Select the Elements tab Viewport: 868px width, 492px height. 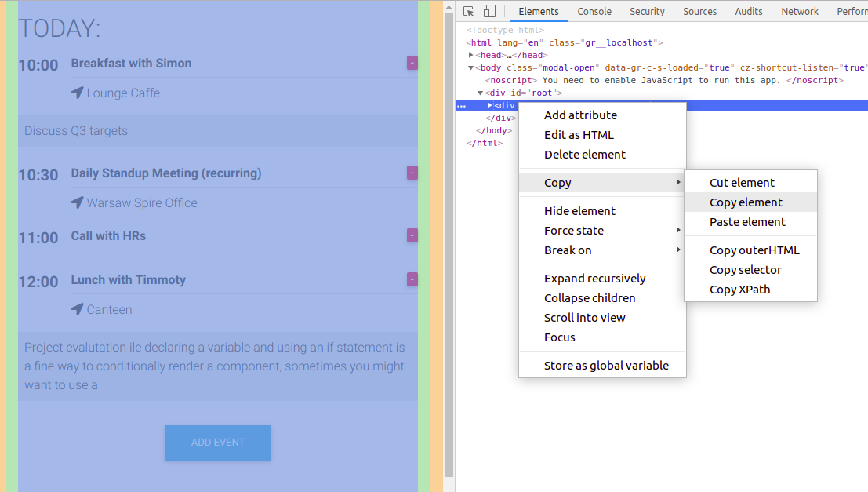point(539,11)
